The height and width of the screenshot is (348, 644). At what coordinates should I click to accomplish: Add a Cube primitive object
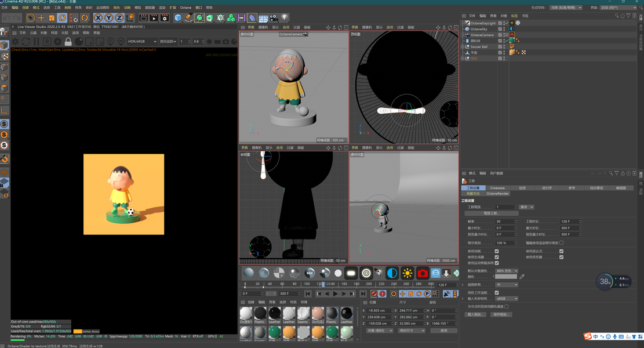tap(178, 17)
